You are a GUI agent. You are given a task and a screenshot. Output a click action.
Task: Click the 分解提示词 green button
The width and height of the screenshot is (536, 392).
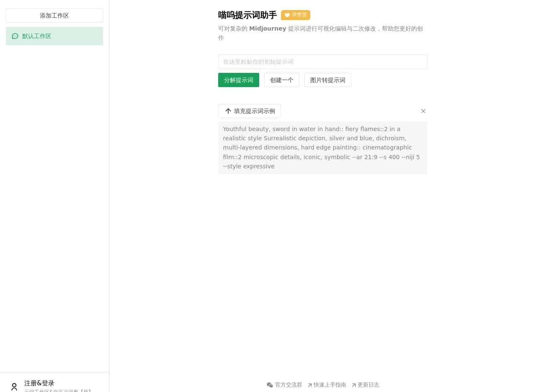238,80
